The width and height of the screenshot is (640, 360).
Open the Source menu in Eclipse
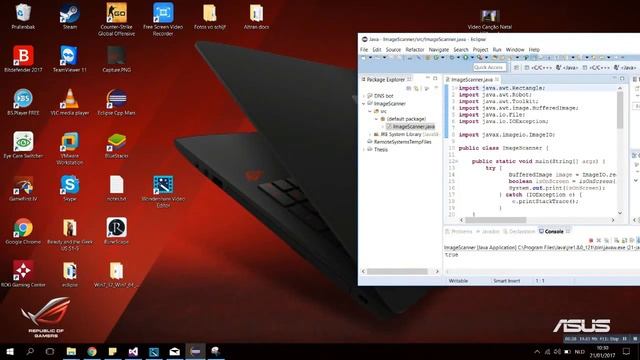[393, 49]
